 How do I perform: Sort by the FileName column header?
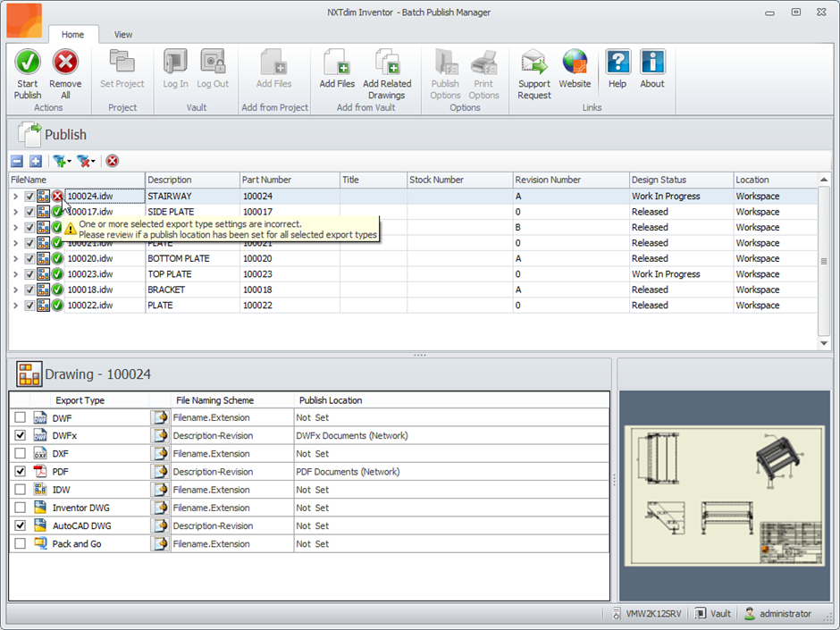point(77,180)
